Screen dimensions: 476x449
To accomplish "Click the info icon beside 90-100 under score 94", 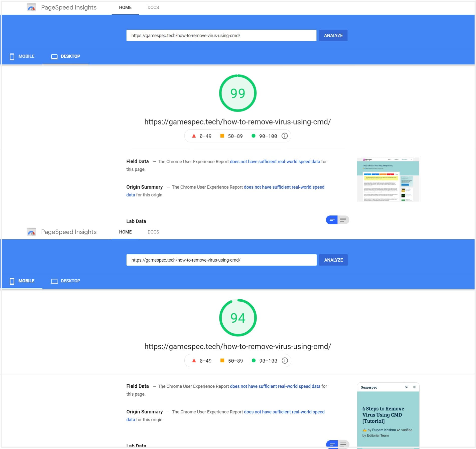I will [285, 361].
